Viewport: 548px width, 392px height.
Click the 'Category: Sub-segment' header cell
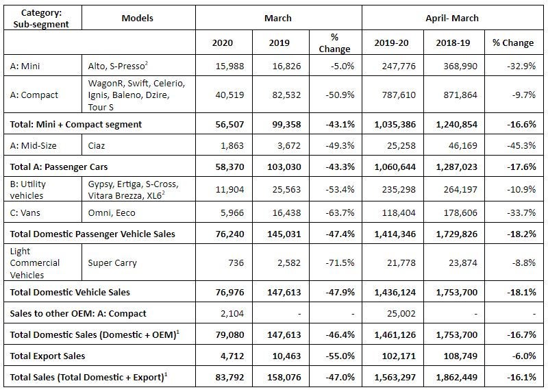pyautogui.click(x=42, y=19)
